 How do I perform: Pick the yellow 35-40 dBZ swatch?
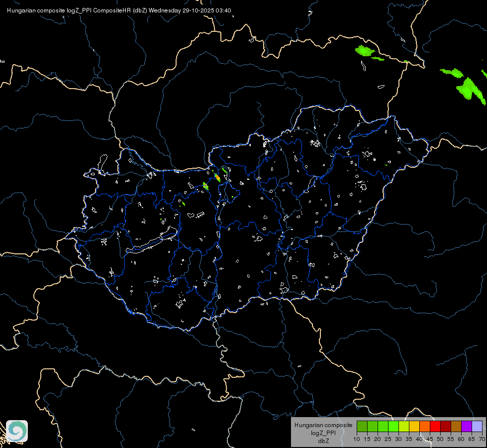pos(414,426)
